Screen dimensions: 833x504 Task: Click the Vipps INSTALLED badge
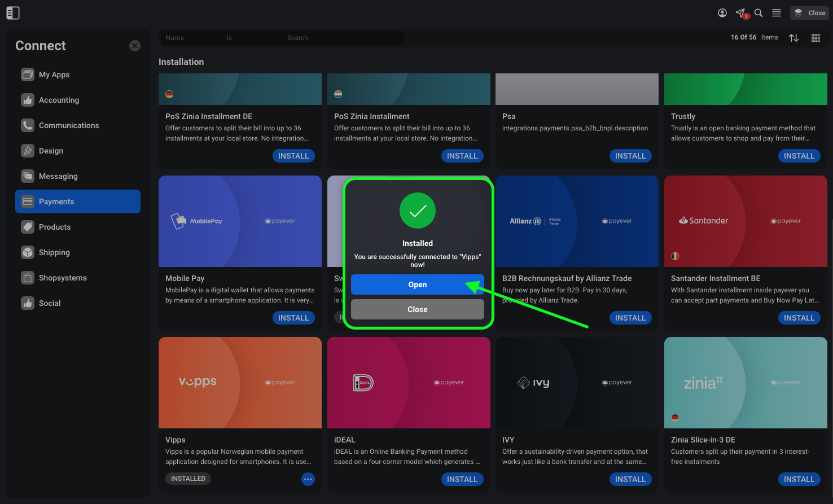pyautogui.click(x=188, y=479)
